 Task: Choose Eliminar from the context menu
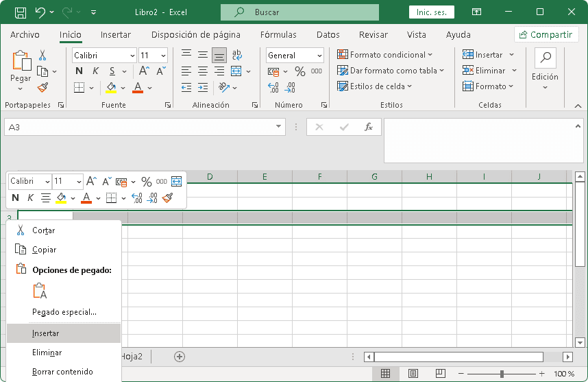[64, 353]
